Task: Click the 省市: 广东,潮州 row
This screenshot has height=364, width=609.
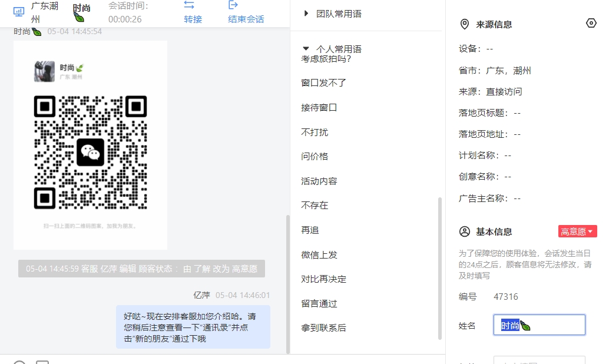Action: [x=495, y=71]
